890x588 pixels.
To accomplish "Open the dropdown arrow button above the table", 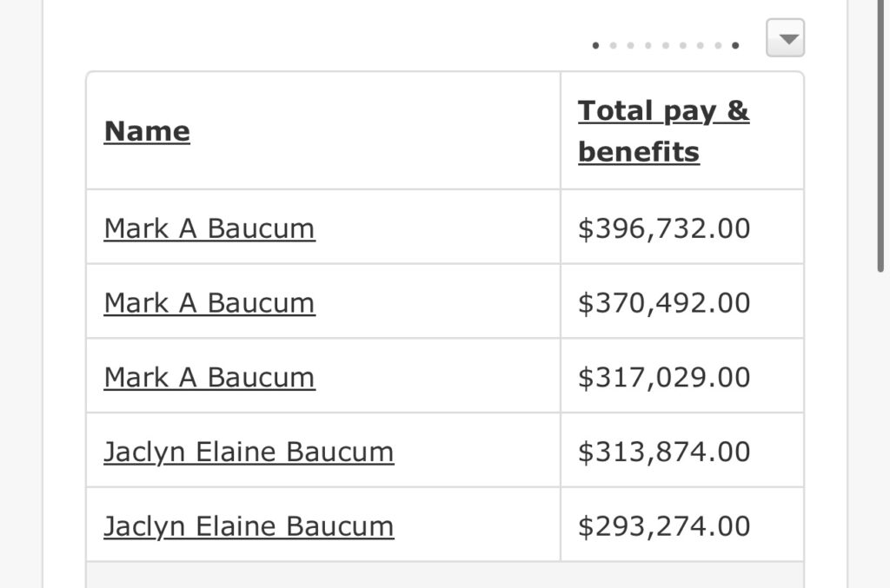I will 785,39.
